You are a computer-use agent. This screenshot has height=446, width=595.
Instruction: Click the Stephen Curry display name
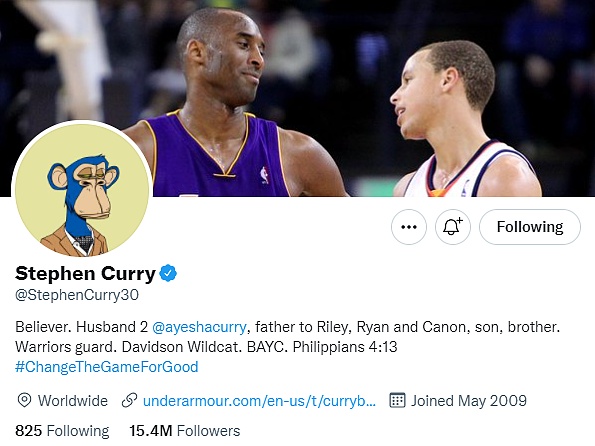[85, 273]
